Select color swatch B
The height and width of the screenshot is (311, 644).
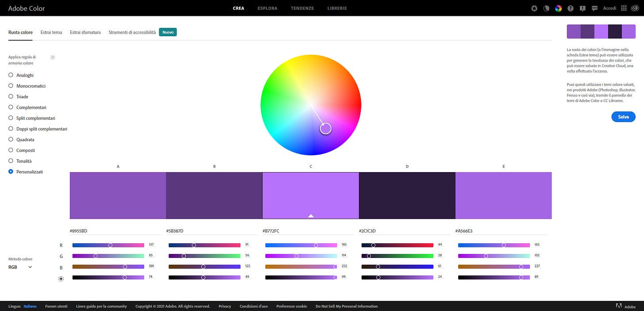pos(215,196)
